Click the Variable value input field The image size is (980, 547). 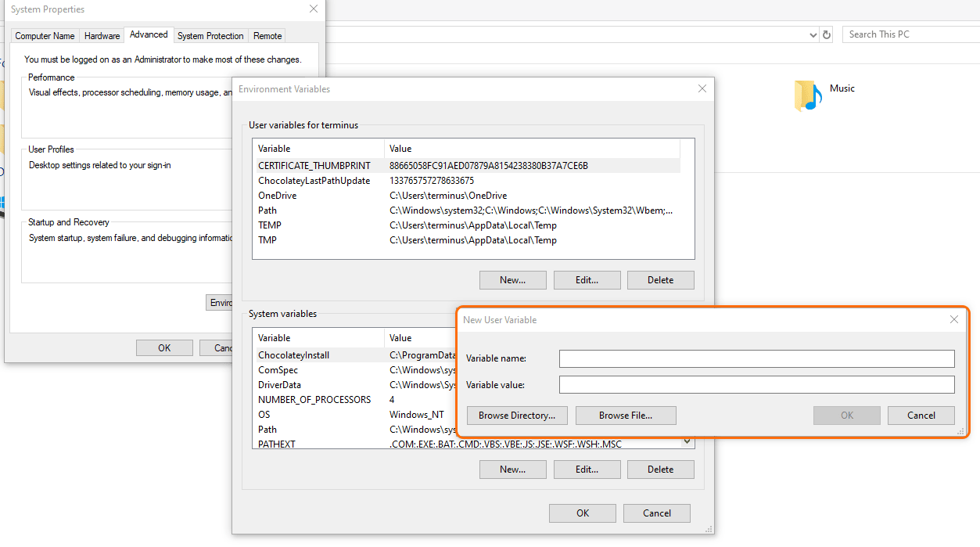pyautogui.click(x=756, y=384)
